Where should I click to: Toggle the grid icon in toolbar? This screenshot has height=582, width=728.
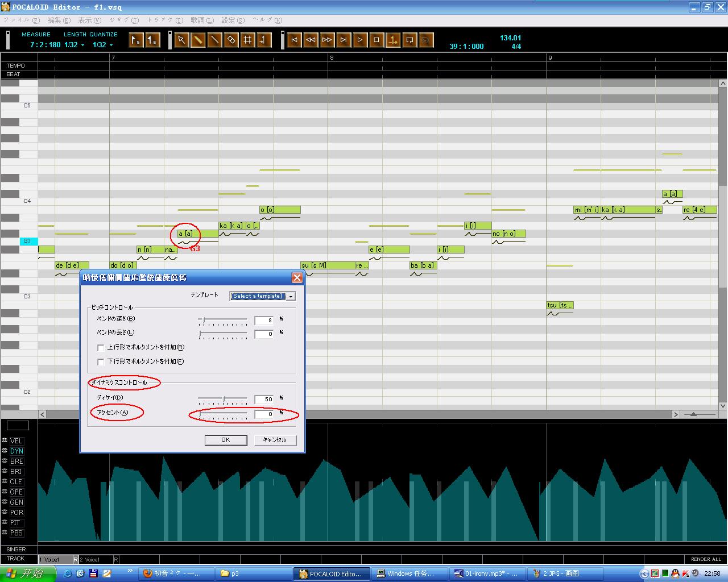(247, 40)
